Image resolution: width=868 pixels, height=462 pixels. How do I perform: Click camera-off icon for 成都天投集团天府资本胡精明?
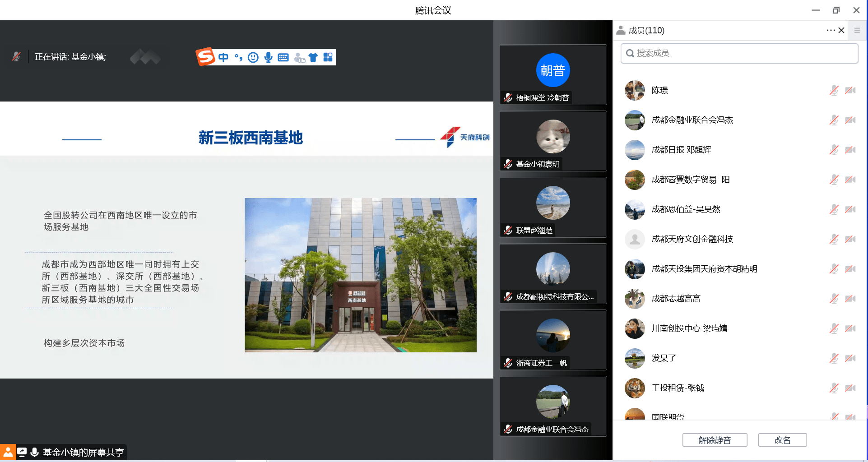point(850,269)
